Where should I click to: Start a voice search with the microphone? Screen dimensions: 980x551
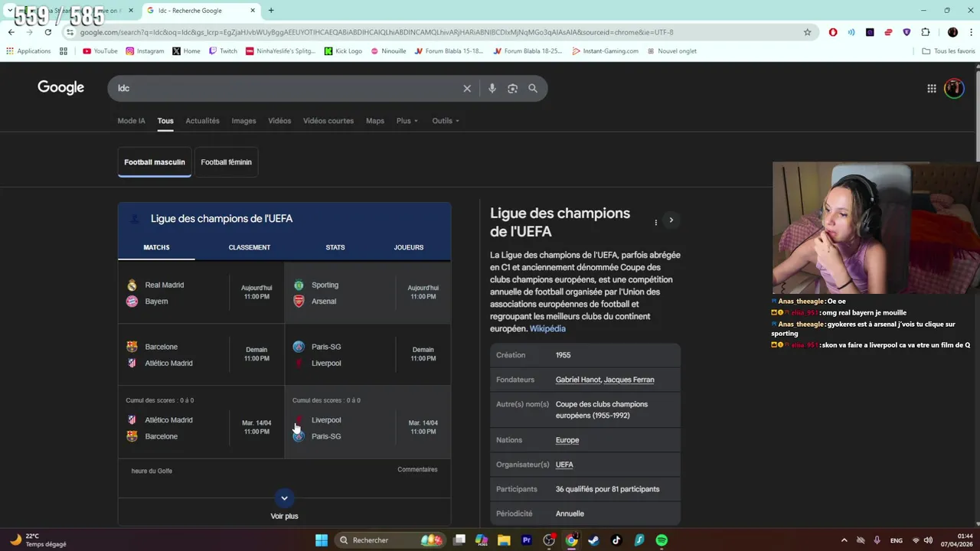click(x=492, y=88)
